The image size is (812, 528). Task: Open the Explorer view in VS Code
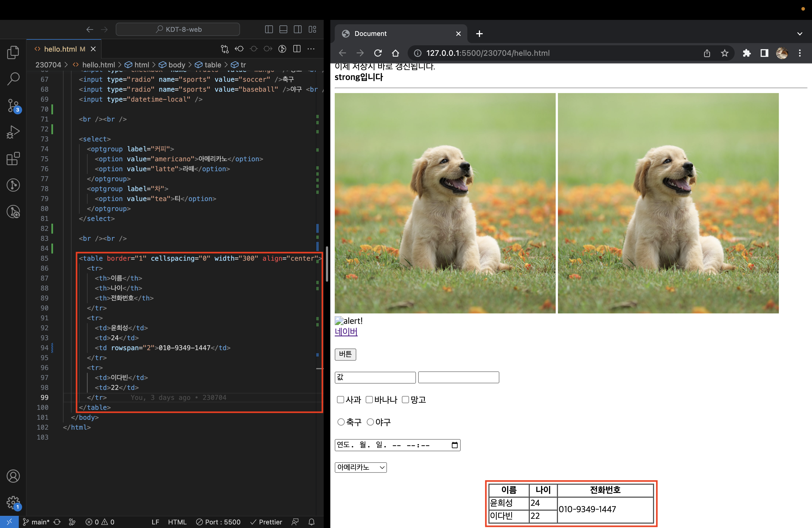tap(13, 52)
